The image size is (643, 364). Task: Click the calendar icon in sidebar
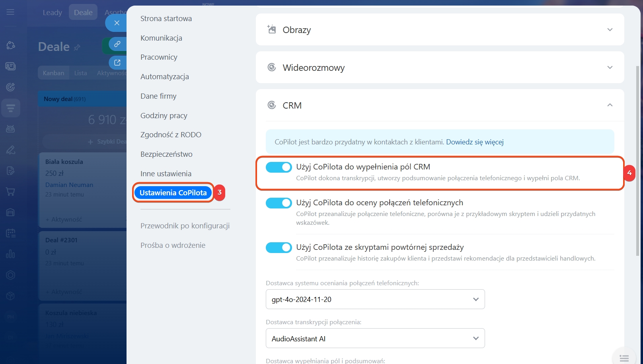(11, 233)
